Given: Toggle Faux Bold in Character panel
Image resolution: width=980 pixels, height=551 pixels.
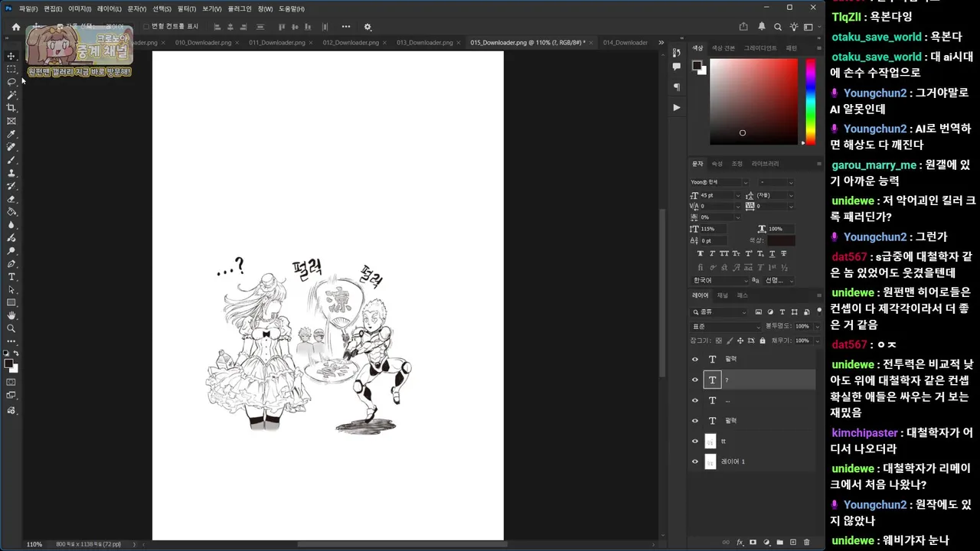Looking at the screenshot, I should 700,253.
